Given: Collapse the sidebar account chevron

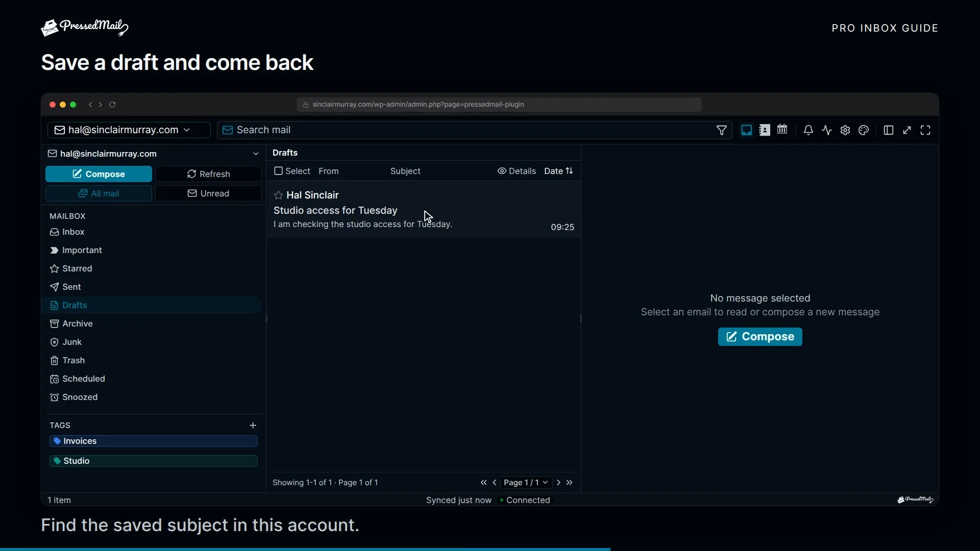Looking at the screenshot, I should pos(256,154).
